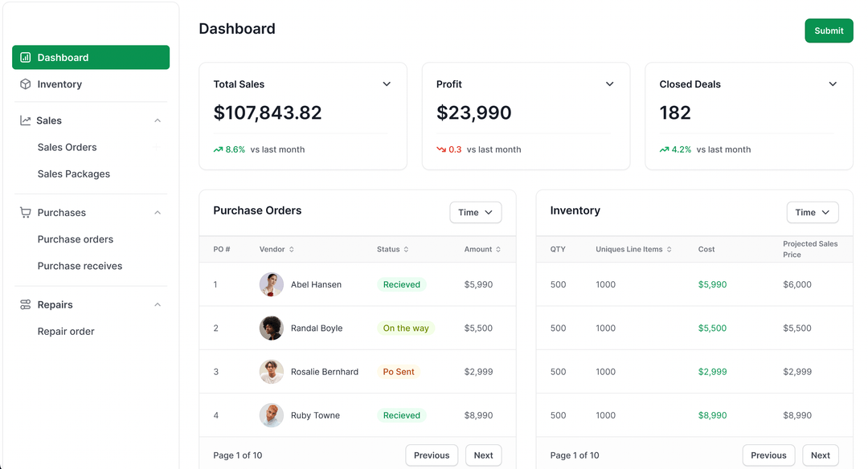The width and height of the screenshot is (868, 469).
Task: Sort by Amount column arrows
Action: tap(498, 250)
